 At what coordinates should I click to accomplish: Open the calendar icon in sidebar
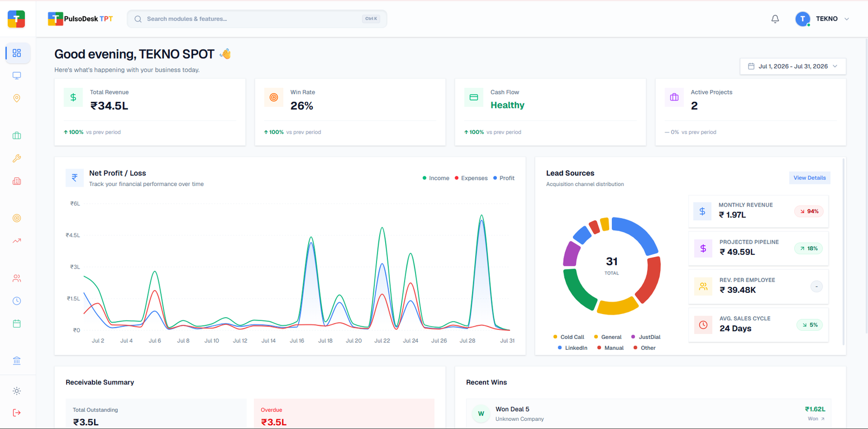17,324
